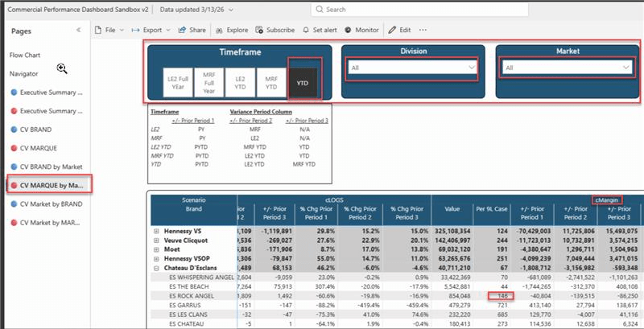Select the MRF YTD timeframe tile
644x329 pixels.
(x=271, y=83)
